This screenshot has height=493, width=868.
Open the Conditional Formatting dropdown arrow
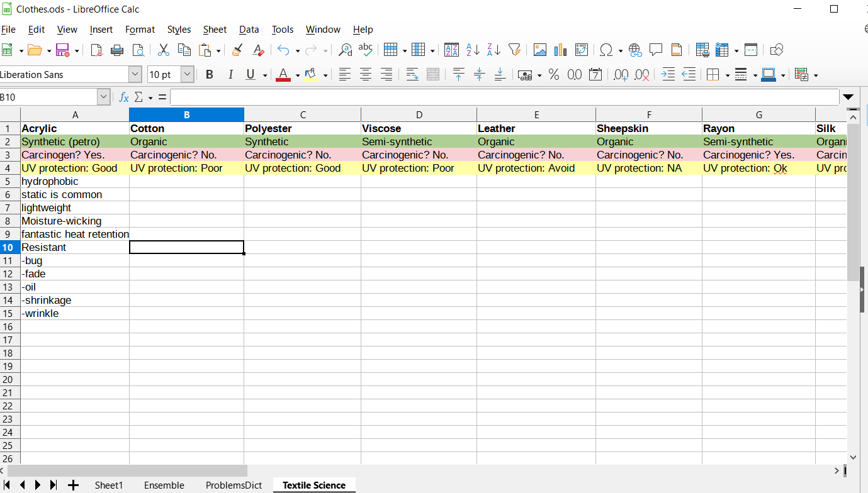(816, 75)
